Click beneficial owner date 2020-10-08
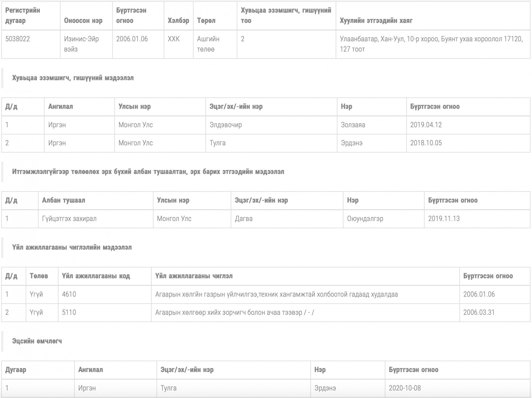 [405, 388]
